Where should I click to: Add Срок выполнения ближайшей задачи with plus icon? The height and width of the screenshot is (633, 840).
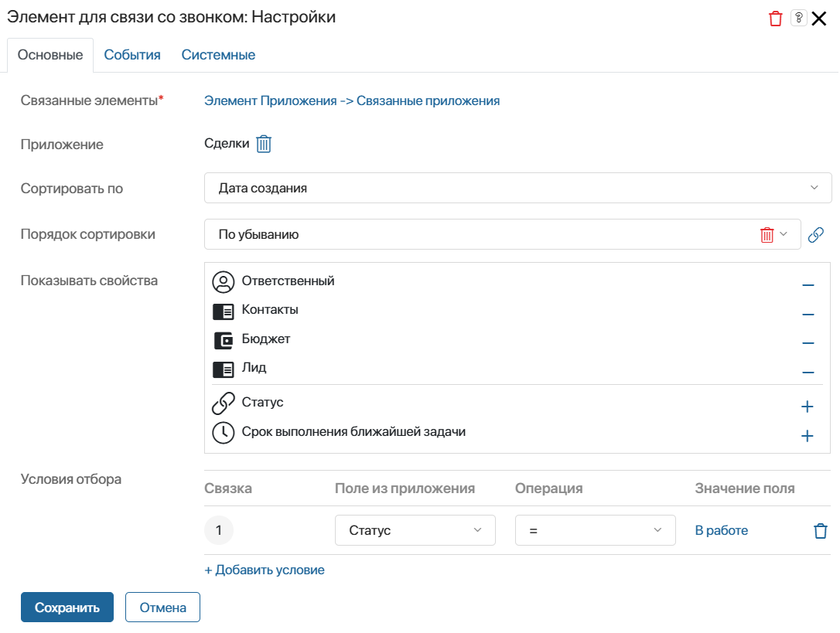pyautogui.click(x=807, y=436)
